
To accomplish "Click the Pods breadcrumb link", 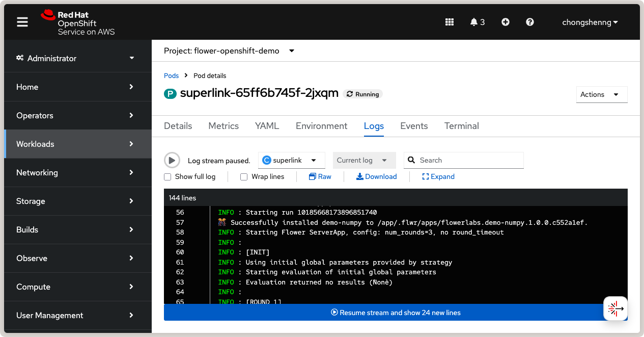I will coord(171,75).
